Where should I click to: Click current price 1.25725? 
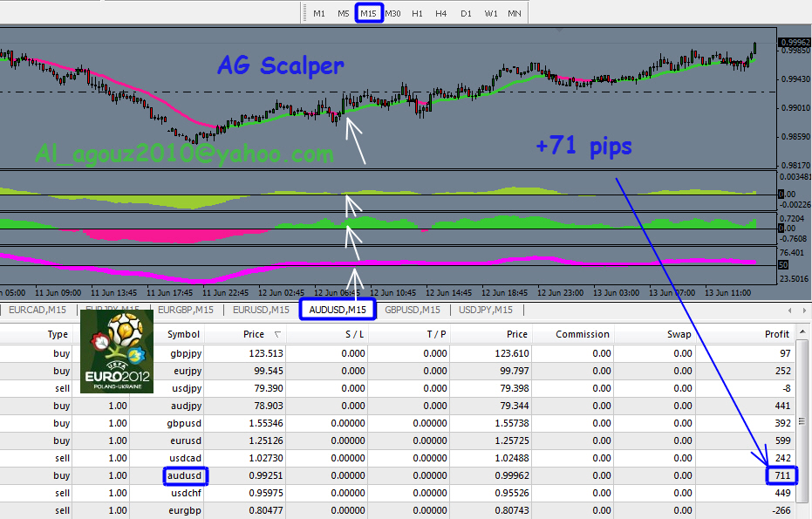coord(512,440)
